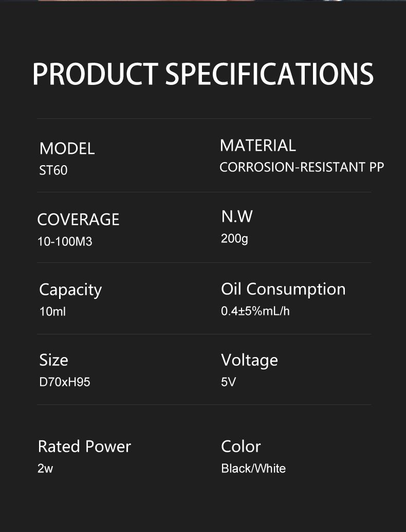Image resolution: width=406 pixels, height=532 pixels.
Task: Select the Oil Consumption label
Action: click(283, 290)
